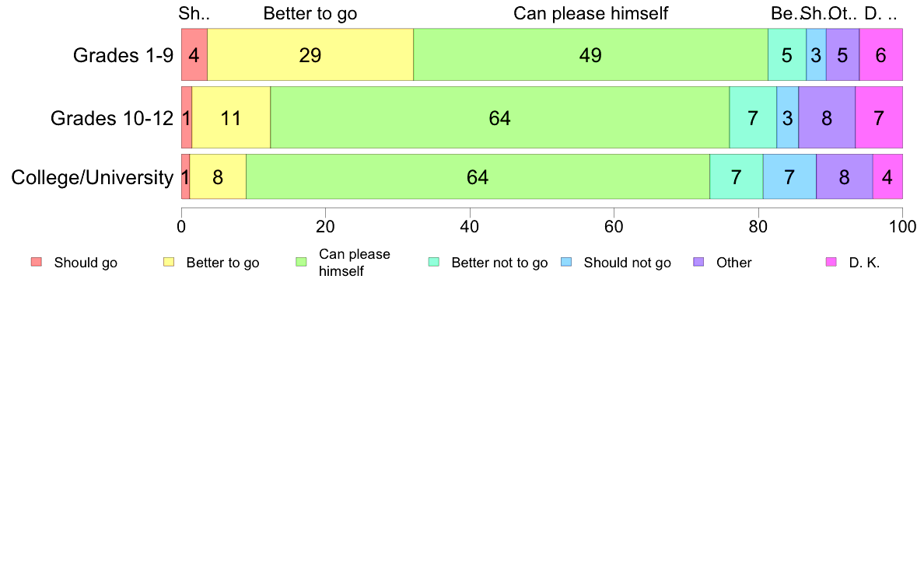The image size is (924, 572).
Task: Click the Should not go blue legend swatch
Action: [x=566, y=262]
